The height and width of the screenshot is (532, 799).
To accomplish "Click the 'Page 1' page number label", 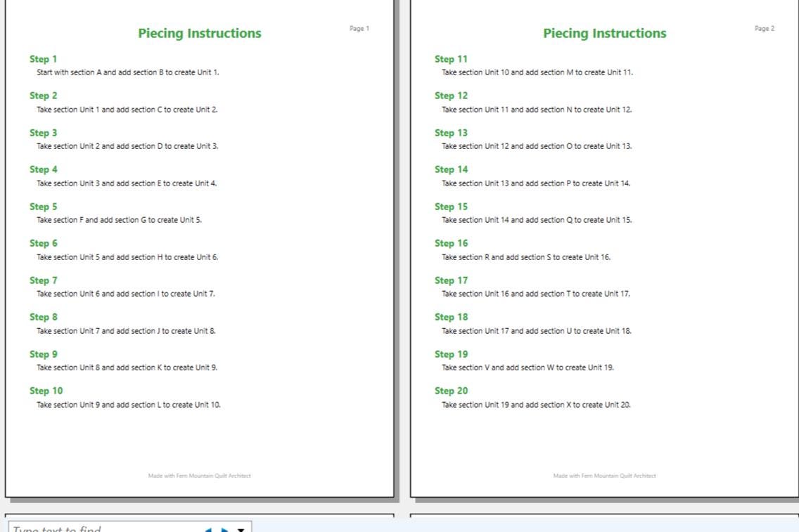I will 359,29.
